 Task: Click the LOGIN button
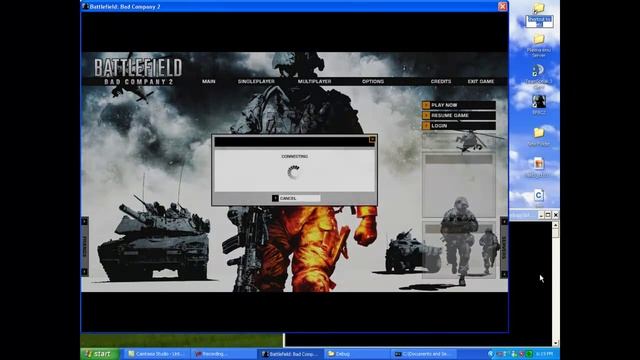459,126
